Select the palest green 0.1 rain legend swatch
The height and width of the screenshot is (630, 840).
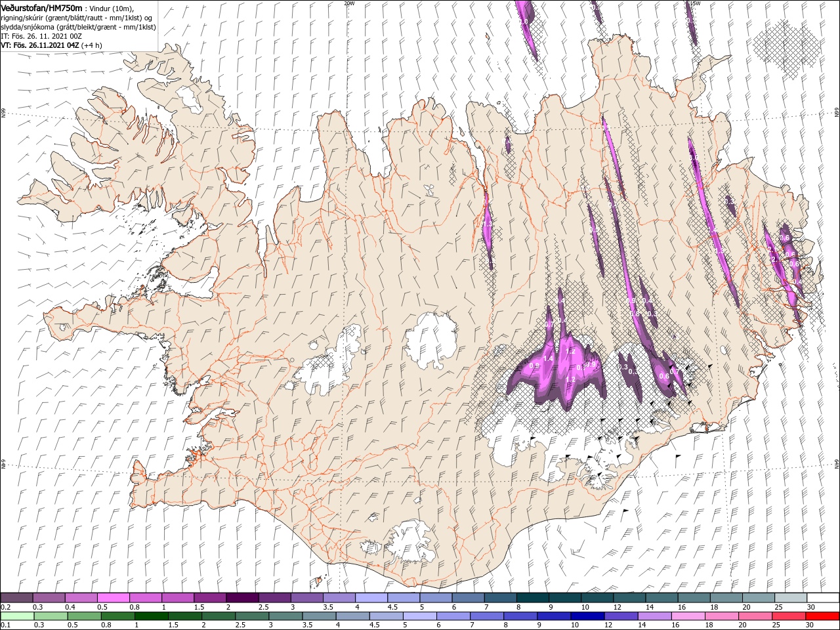click(17, 616)
